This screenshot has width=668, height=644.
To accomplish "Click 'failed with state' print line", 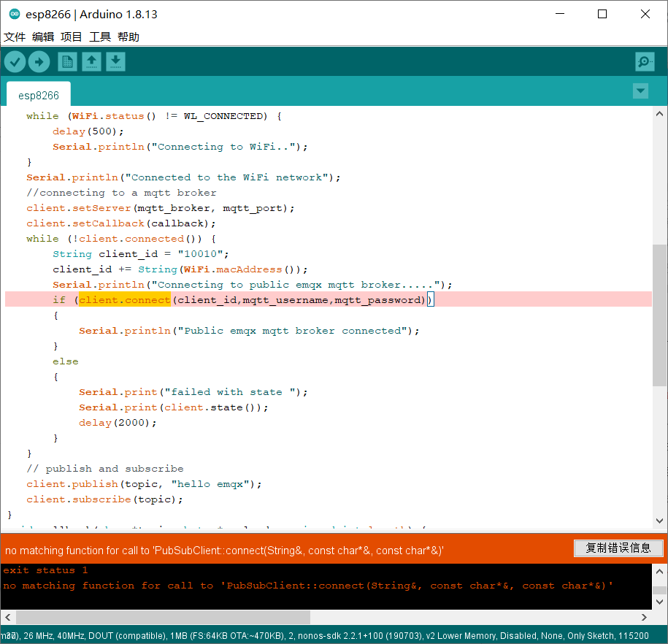I will click(193, 393).
